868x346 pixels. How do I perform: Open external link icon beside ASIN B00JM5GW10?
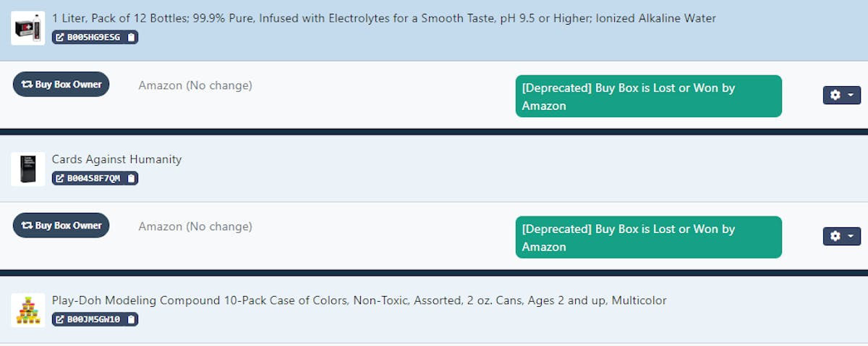(60, 319)
